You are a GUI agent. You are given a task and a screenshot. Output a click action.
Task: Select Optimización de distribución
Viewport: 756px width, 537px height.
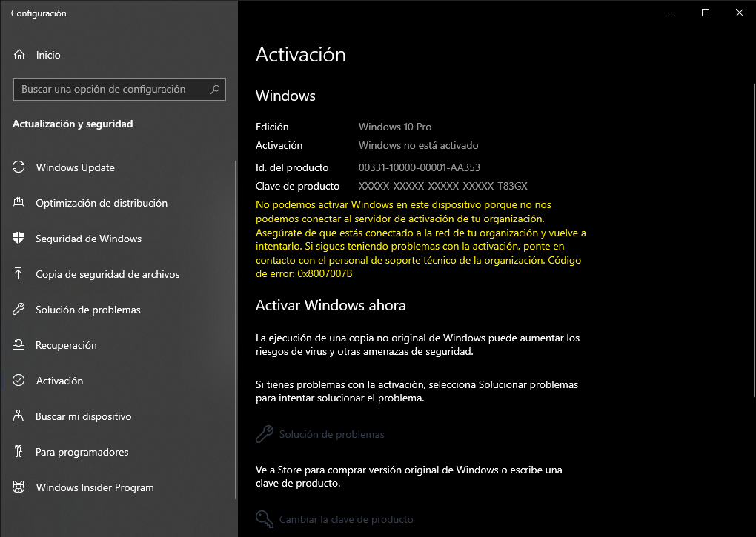coord(118,203)
